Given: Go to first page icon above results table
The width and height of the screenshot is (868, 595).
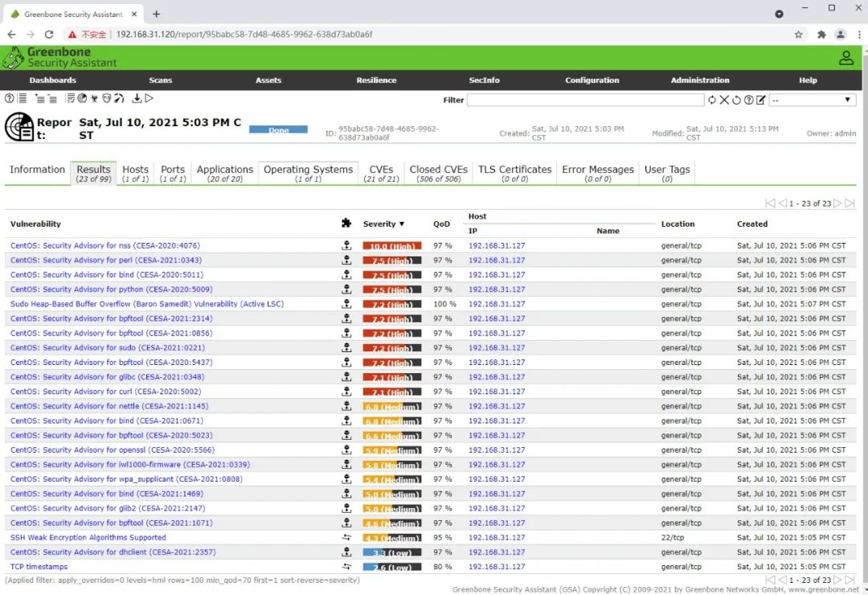Looking at the screenshot, I should pyautogui.click(x=770, y=203).
